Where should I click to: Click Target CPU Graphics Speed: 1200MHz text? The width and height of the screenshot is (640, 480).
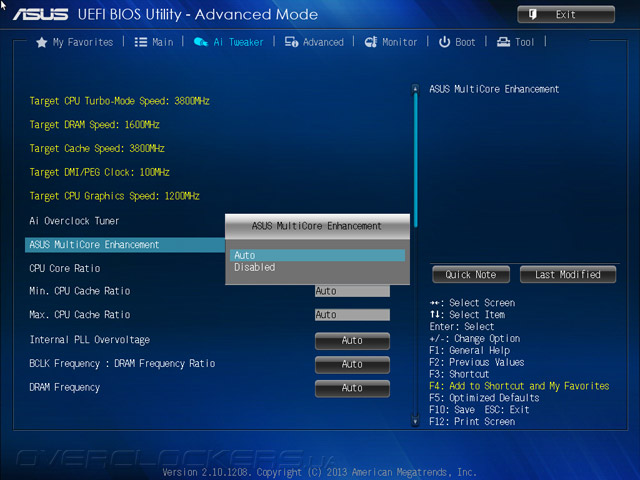(115, 196)
